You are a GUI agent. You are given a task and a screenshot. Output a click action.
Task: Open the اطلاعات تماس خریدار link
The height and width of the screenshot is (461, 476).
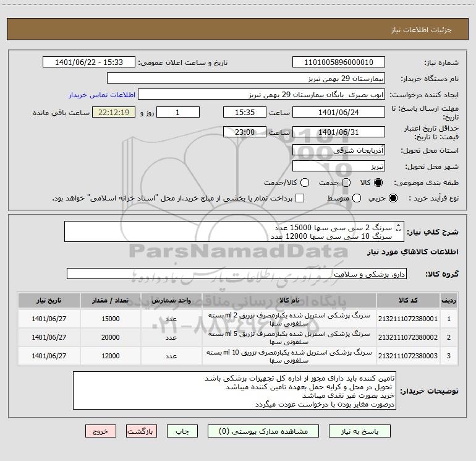click(102, 95)
